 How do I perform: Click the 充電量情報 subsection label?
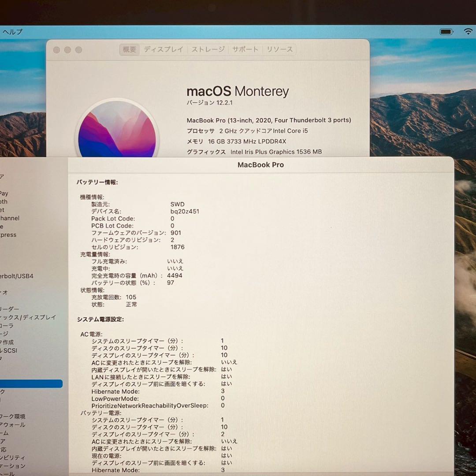[x=95, y=254]
